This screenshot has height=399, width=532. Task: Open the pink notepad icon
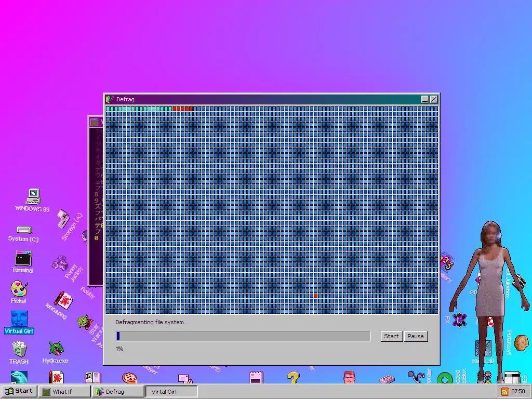coord(256,377)
